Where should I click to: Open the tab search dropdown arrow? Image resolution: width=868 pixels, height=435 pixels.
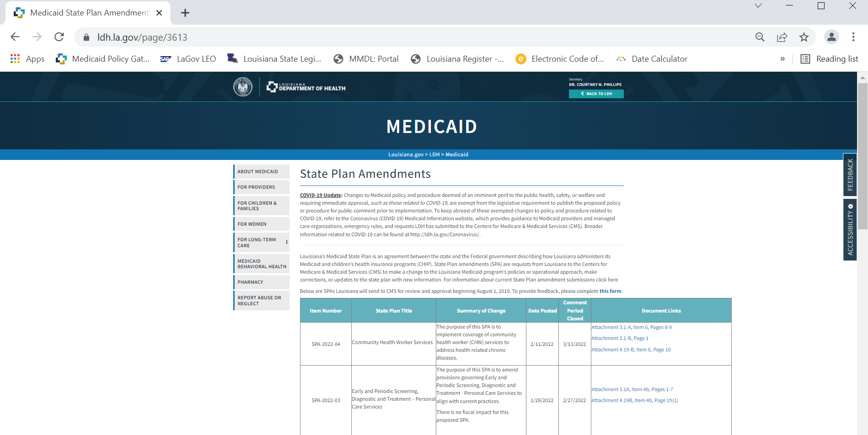tap(758, 6)
